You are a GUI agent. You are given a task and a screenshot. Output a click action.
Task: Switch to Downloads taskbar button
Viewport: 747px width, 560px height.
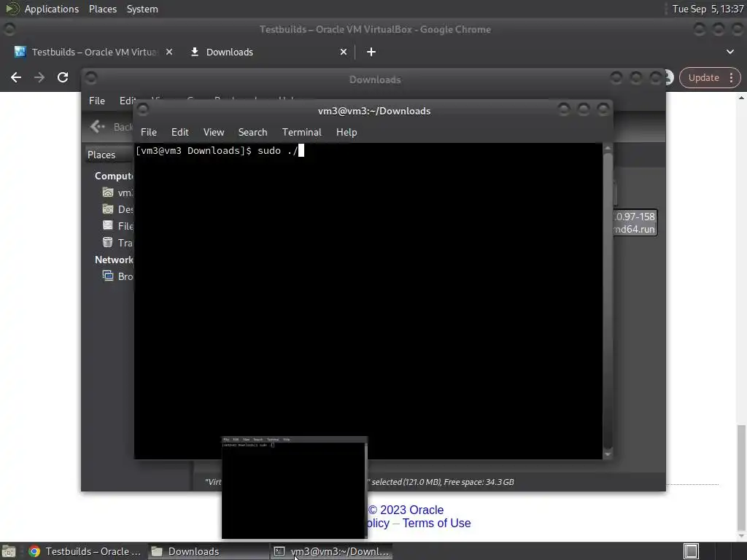[208, 551]
